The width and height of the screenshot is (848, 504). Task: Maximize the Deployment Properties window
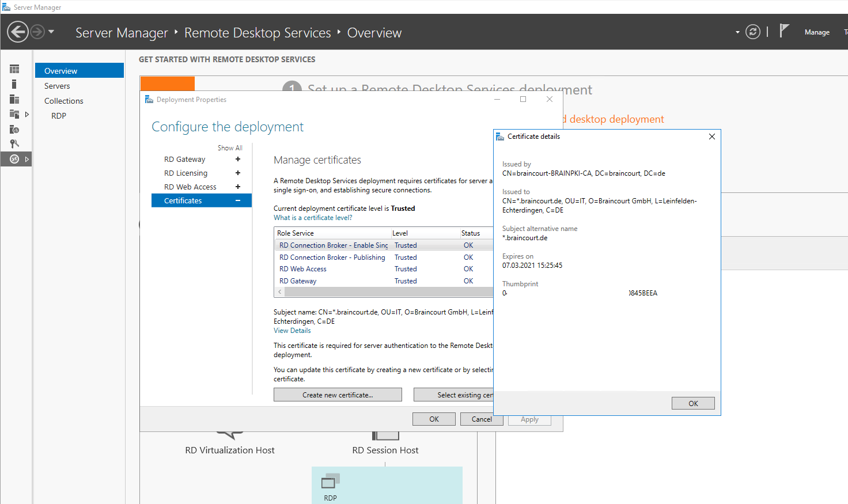[523, 99]
